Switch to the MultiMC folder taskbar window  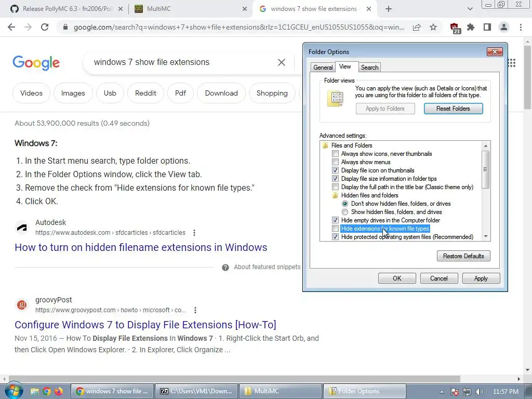pos(281,391)
